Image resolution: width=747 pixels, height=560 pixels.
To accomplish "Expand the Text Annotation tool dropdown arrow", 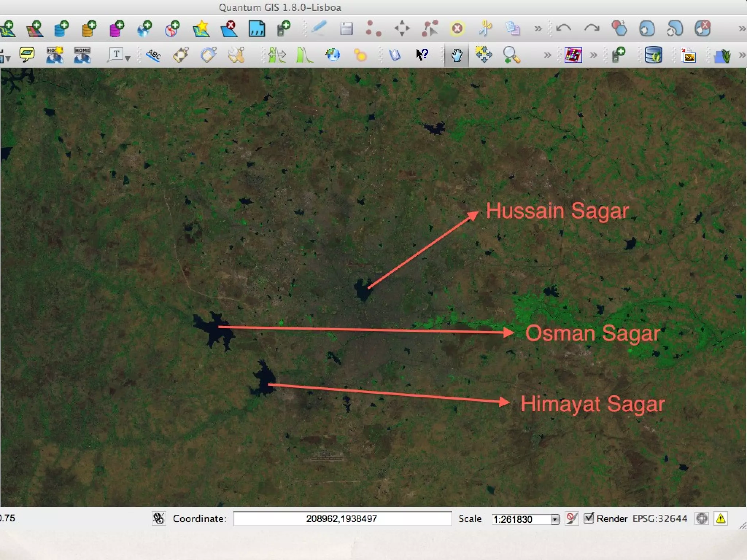I will click(128, 58).
